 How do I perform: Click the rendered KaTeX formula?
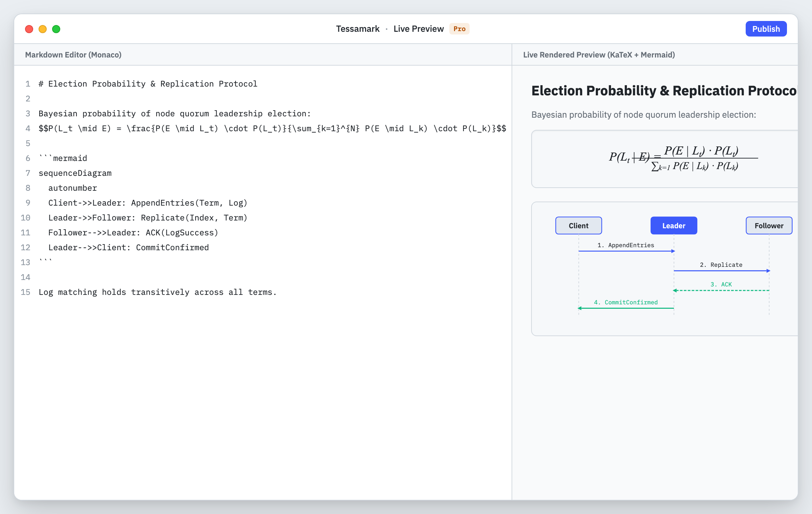[683, 158]
